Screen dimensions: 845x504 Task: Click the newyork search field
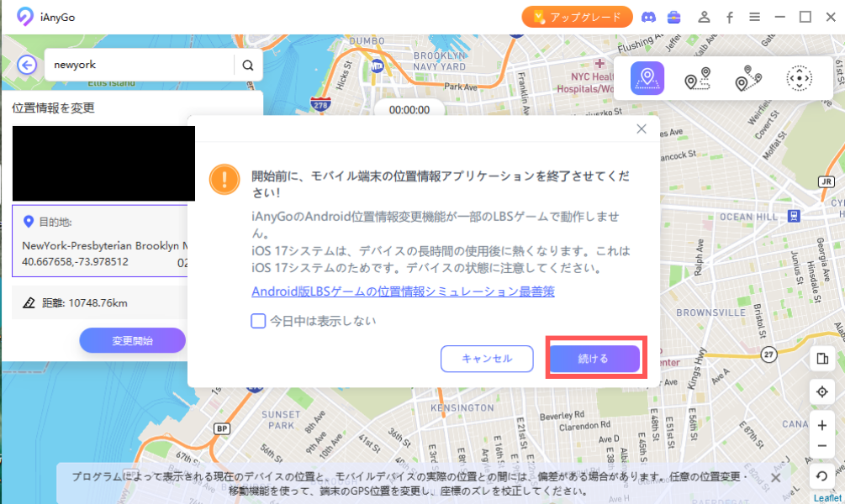click(x=139, y=66)
